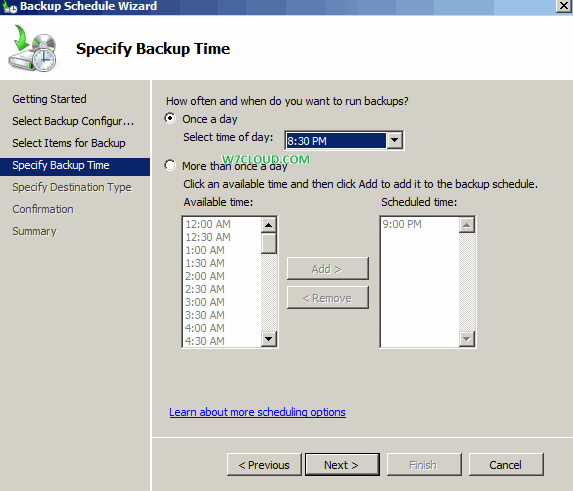The width and height of the screenshot is (573, 491).
Task: Open Learn about more scheduling options link
Action: coord(257,412)
